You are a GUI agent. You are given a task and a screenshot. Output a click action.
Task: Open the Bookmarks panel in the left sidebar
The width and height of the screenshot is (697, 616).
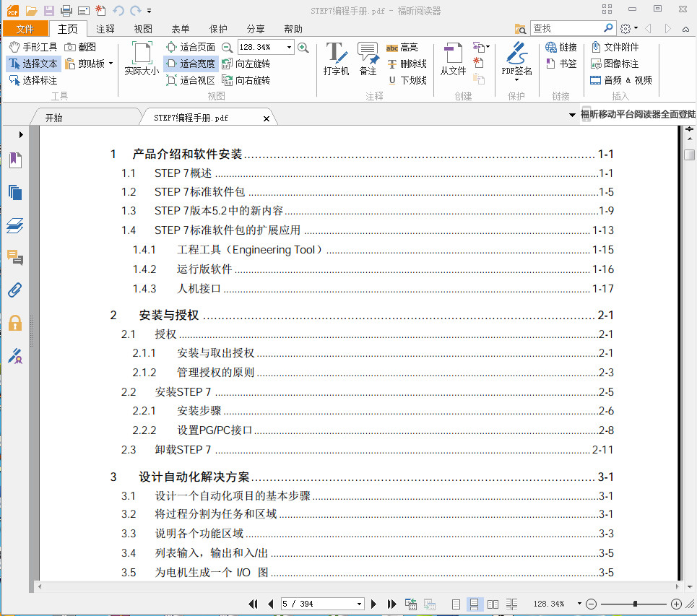[x=15, y=160]
